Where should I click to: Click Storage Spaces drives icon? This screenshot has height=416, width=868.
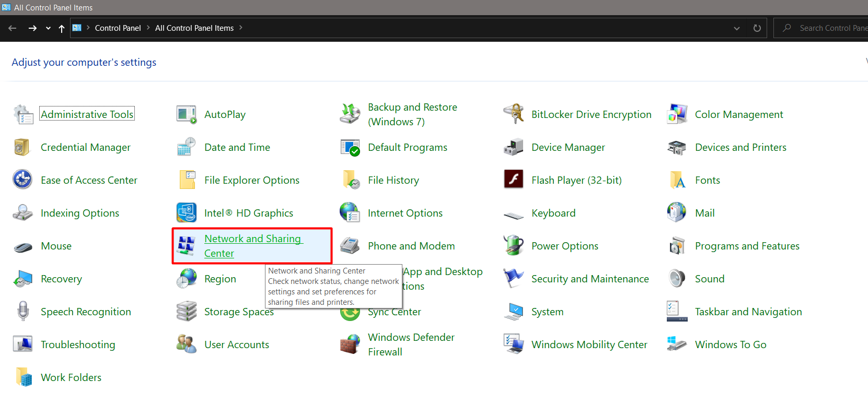click(187, 312)
